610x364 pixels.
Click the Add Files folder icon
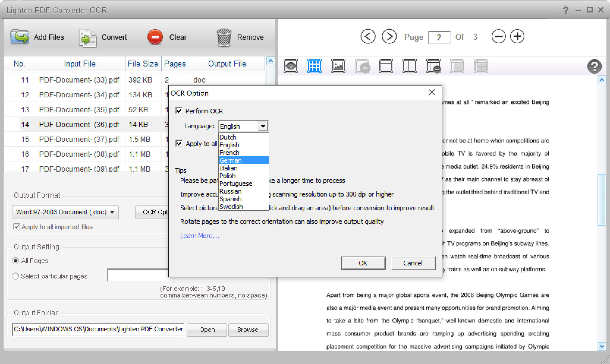pyautogui.click(x=20, y=37)
